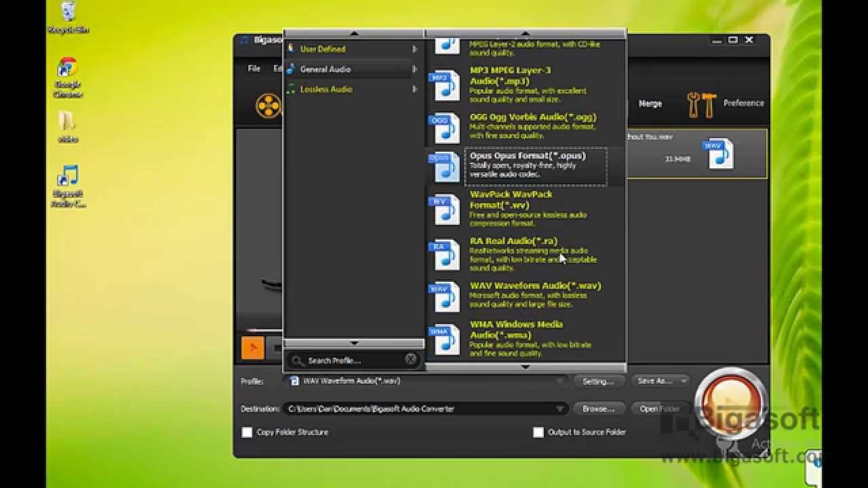Click the Merge button
Viewport: 868px width, 488px height.
pos(650,104)
